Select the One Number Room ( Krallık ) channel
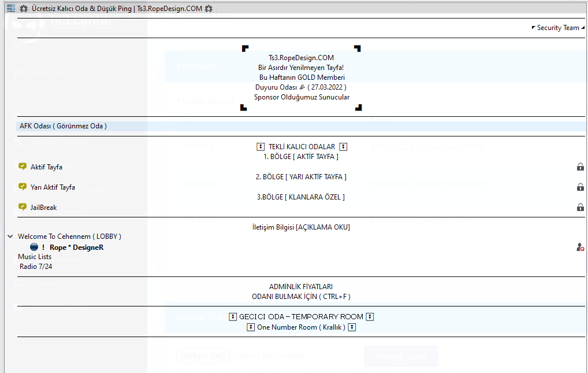The width and height of the screenshot is (588, 373). (301, 327)
